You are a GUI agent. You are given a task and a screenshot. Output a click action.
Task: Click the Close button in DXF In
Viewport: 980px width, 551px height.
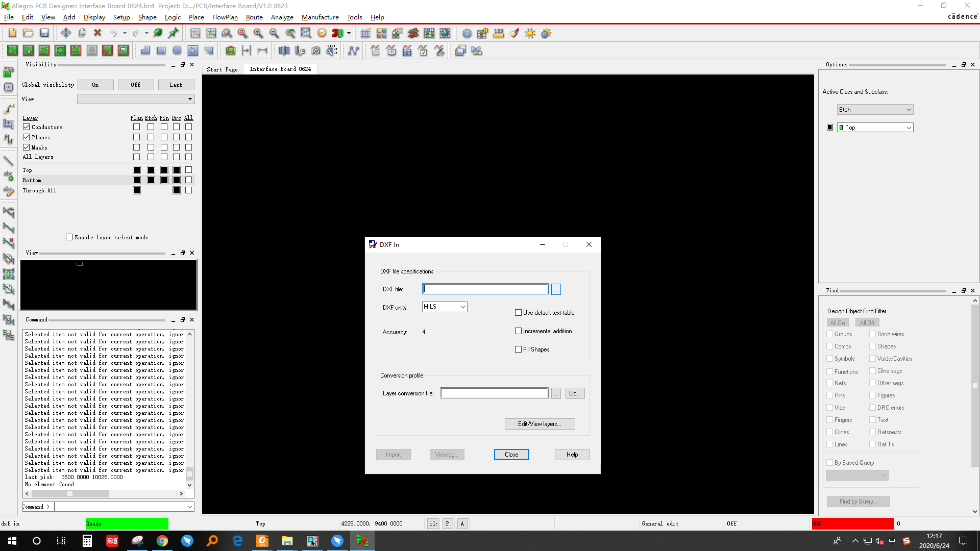coord(511,455)
